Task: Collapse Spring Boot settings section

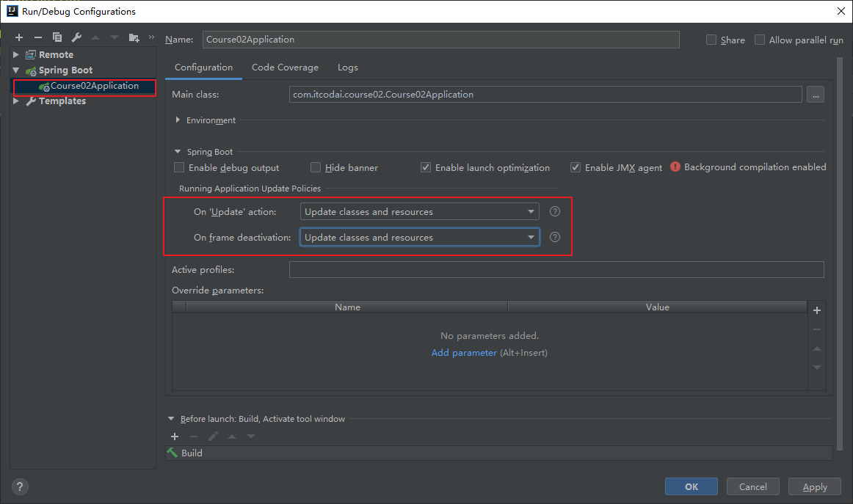Action: [178, 152]
